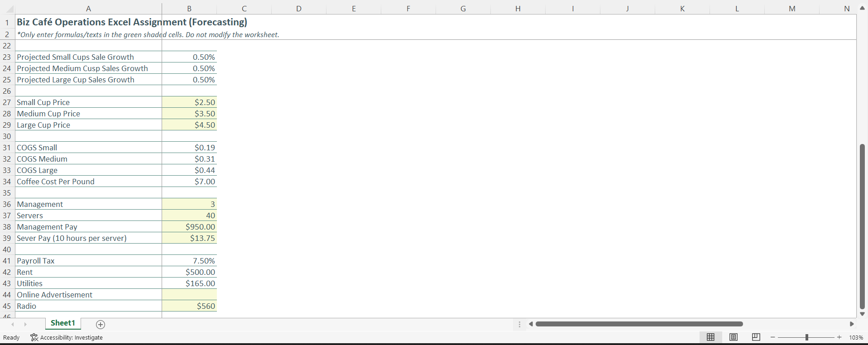Click the instruction note in row 2

coord(148,35)
